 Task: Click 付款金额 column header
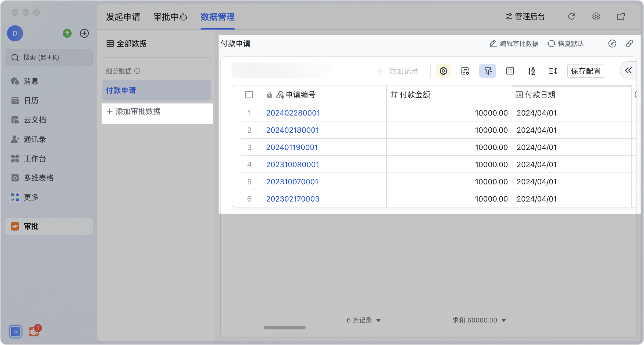[415, 95]
